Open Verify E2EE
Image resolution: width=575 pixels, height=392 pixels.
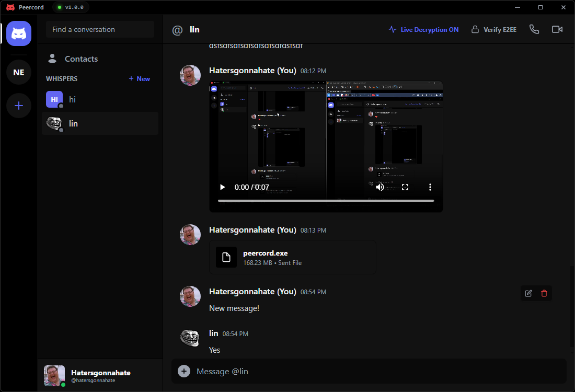coord(493,30)
